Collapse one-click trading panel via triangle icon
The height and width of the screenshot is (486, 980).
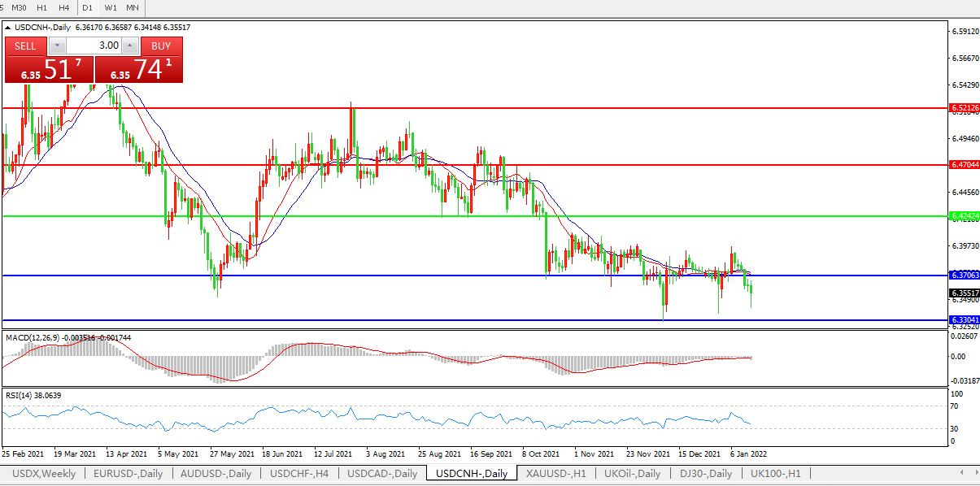[x=8, y=28]
